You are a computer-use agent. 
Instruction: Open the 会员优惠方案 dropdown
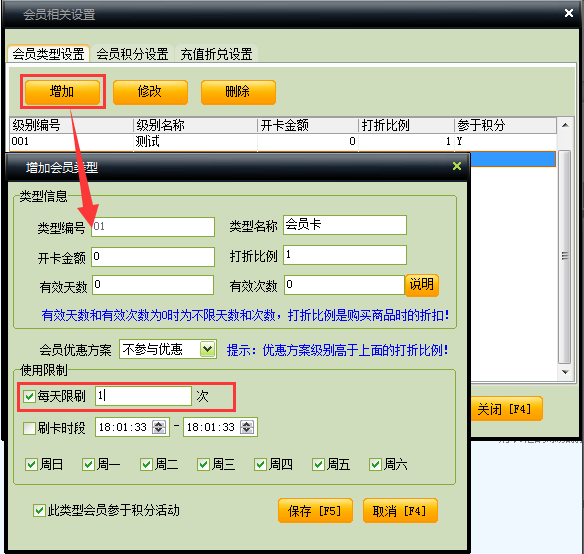tap(207, 349)
